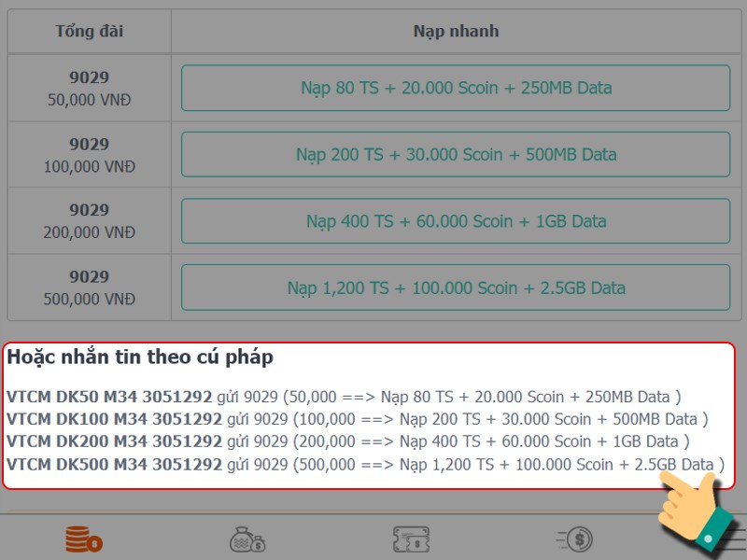Image resolution: width=747 pixels, height=560 pixels.
Task: Click the '9029 200,000 VNĐ' cell
Action: point(89,221)
